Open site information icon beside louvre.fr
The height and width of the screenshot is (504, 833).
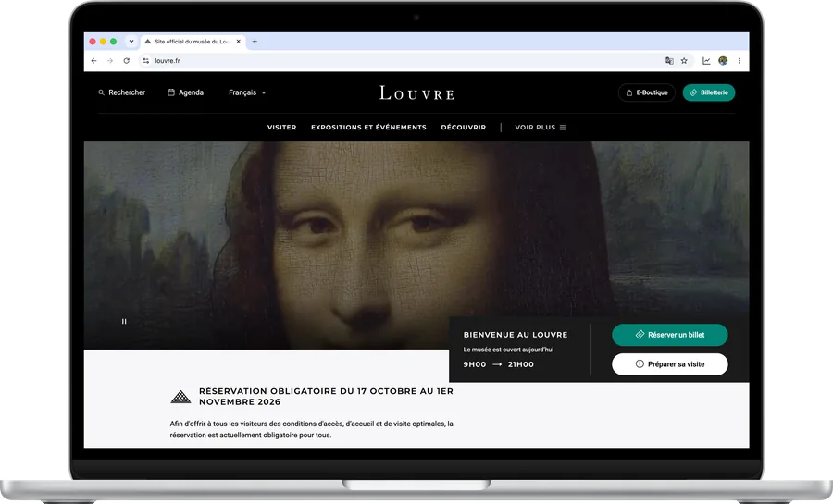(x=145, y=61)
